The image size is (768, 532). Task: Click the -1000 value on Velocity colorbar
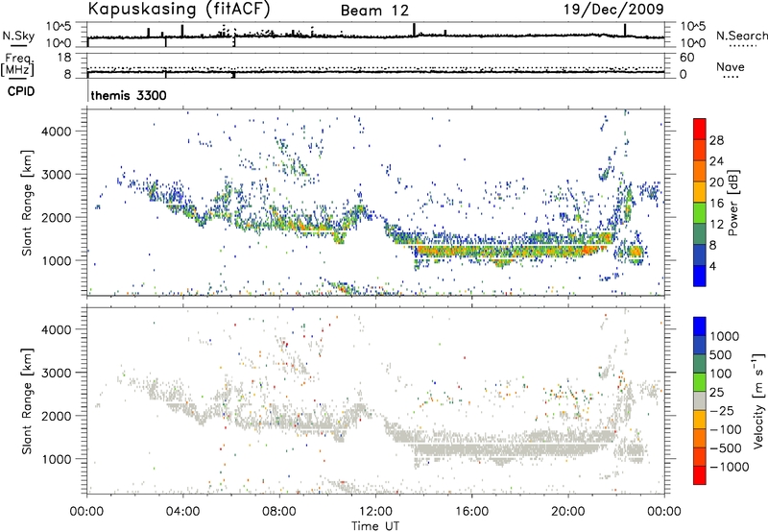point(730,467)
